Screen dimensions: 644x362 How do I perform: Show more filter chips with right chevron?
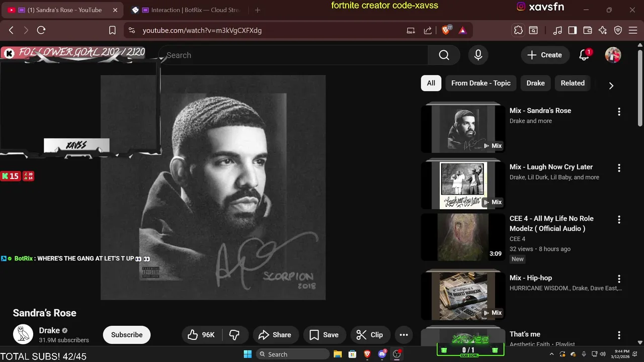pos(611,85)
